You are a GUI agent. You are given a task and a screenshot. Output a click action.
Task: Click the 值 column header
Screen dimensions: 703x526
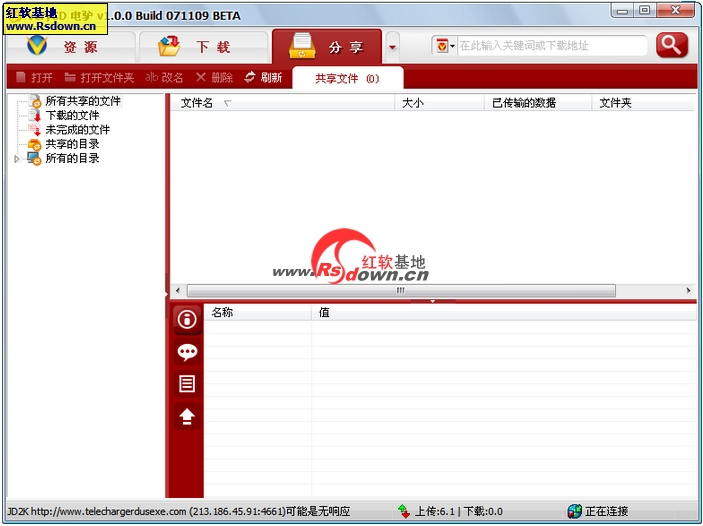504,313
